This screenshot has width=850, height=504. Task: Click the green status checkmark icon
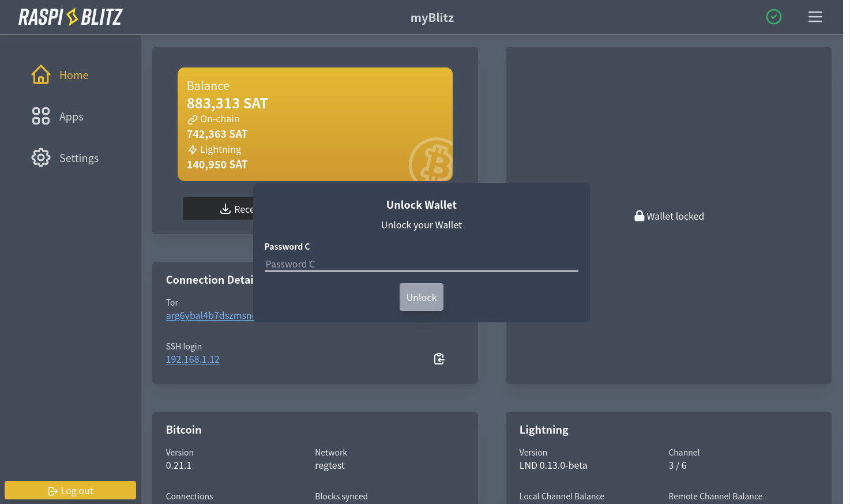[774, 17]
